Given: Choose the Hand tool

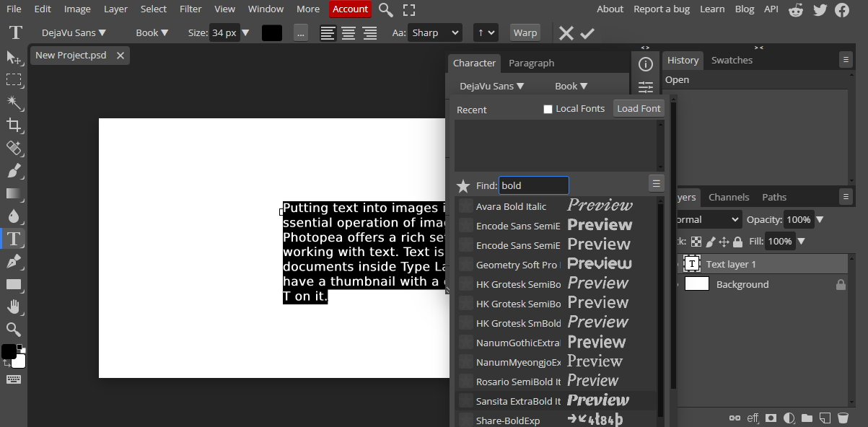Looking at the screenshot, I should tap(14, 307).
